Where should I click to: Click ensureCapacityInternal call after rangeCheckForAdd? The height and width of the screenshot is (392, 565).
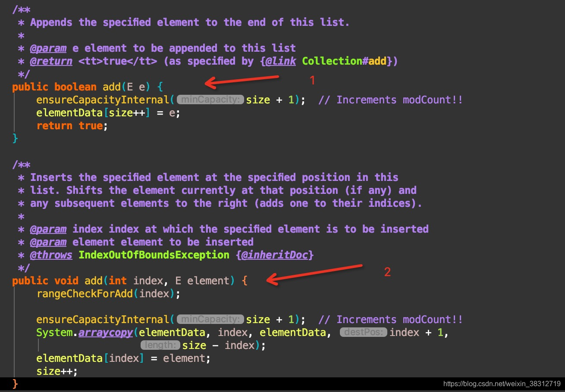click(103, 320)
